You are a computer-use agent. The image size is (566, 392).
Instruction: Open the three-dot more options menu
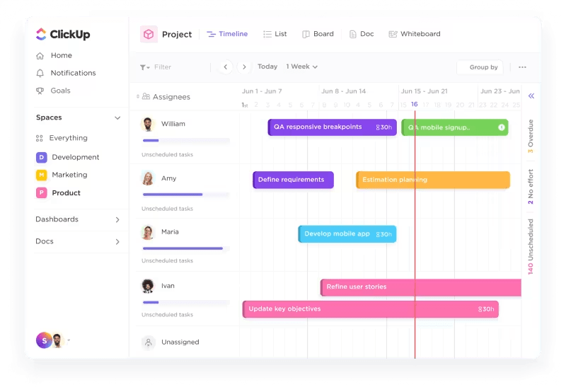(522, 67)
